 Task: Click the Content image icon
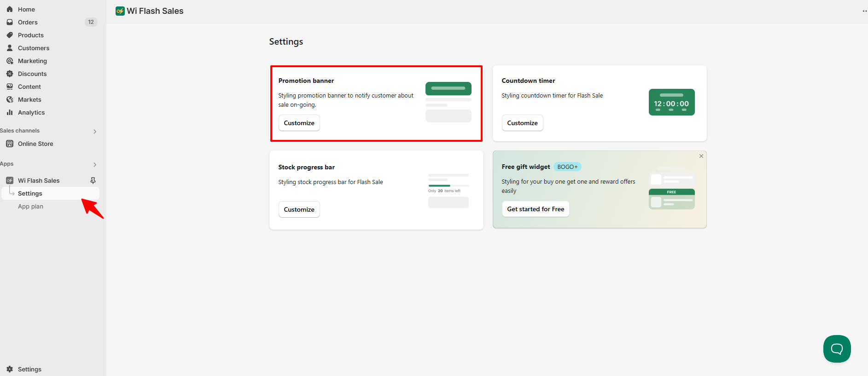[10, 87]
